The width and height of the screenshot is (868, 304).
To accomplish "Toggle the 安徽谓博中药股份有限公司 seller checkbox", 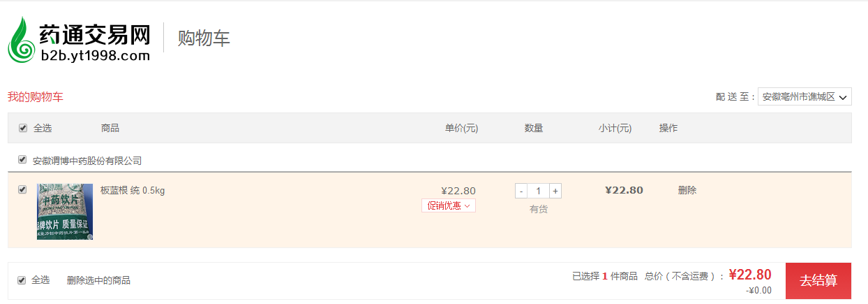I will point(23,160).
